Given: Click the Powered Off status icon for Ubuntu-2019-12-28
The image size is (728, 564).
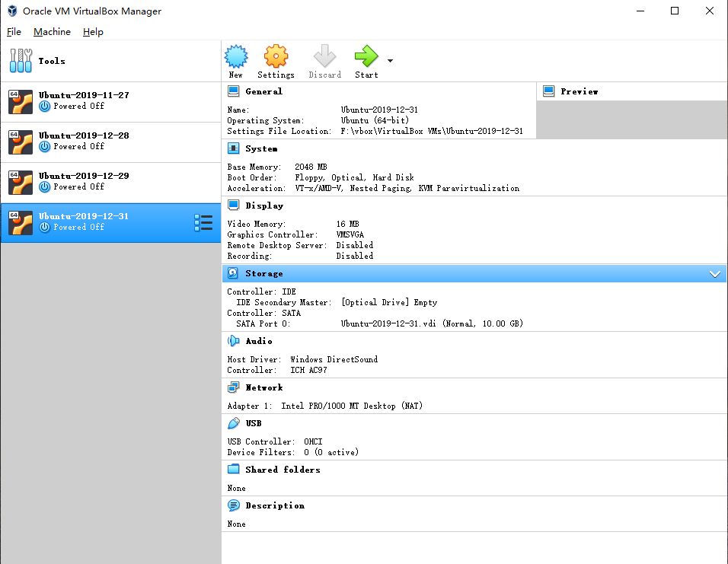Looking at the screenshot, I should pyautogui.click(x=45, y=147).
